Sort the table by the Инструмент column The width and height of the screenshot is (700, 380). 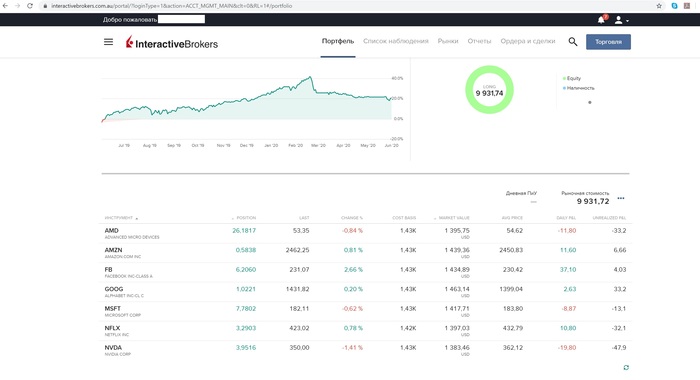click(x=121, y=218)
